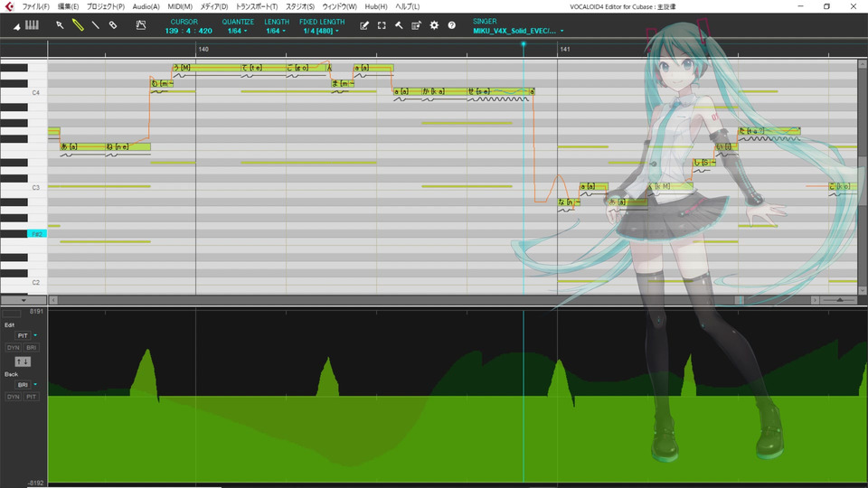Open the ヘルプ(L) menu

[407, 6]
